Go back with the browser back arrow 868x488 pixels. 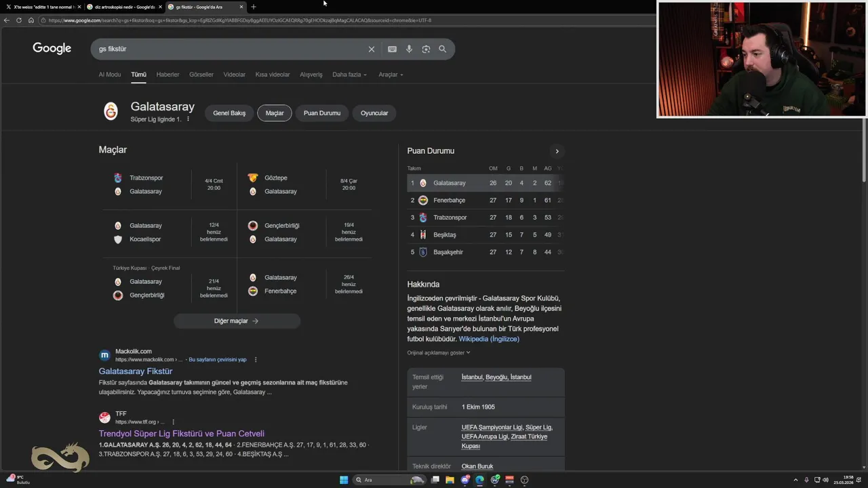tap(7, 20)
